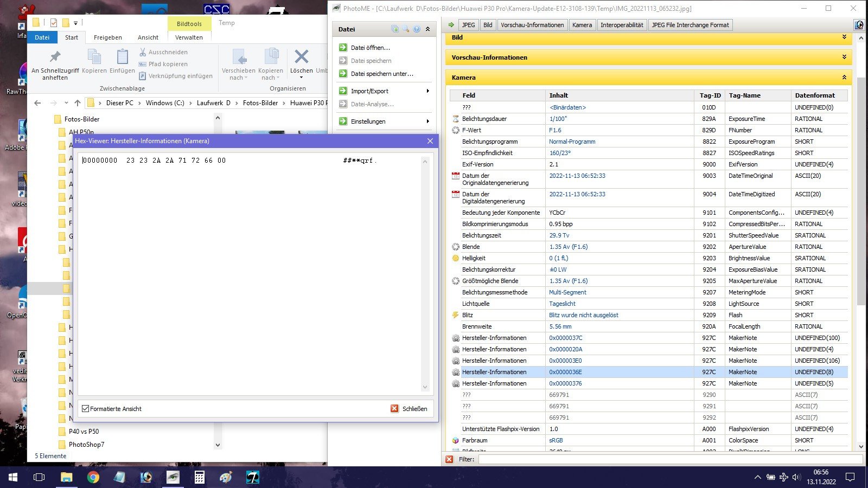
Task: Jump to Interoperabilität section button
Action: (621, 25)
